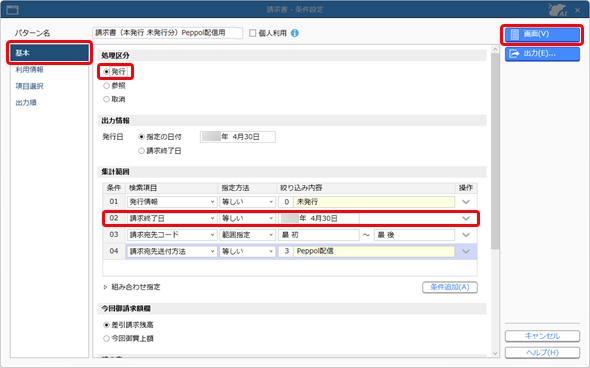Select the 取消 radio option
The height and width of the screenshot is (368, 590).
[x=106, y=99]
